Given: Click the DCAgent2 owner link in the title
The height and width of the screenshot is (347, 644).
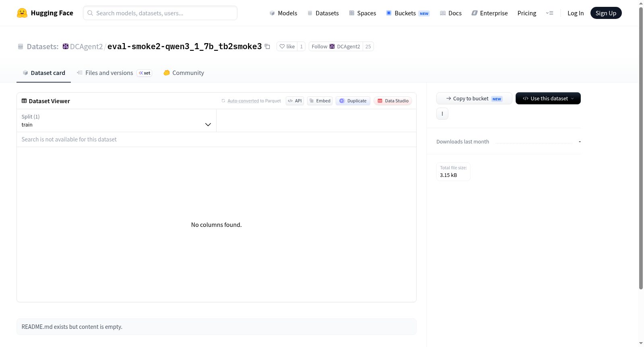Looking at the screenshot, I should [x=86, y=46].
